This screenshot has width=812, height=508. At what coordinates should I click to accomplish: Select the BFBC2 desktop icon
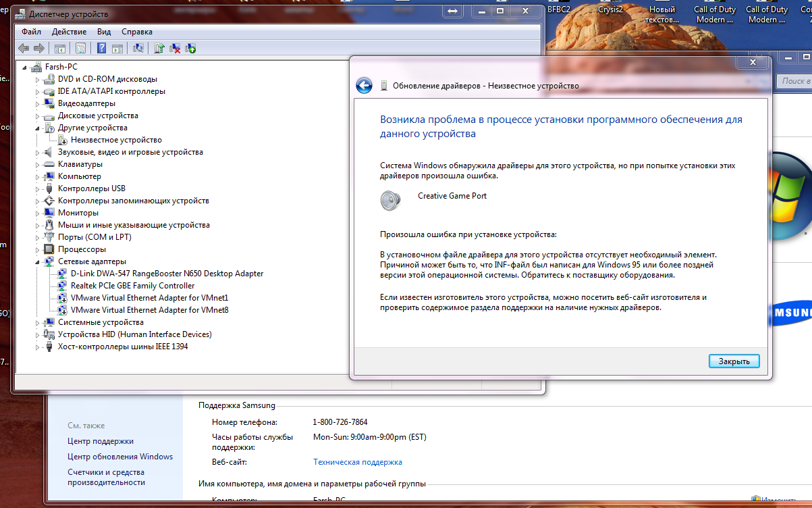559,9
